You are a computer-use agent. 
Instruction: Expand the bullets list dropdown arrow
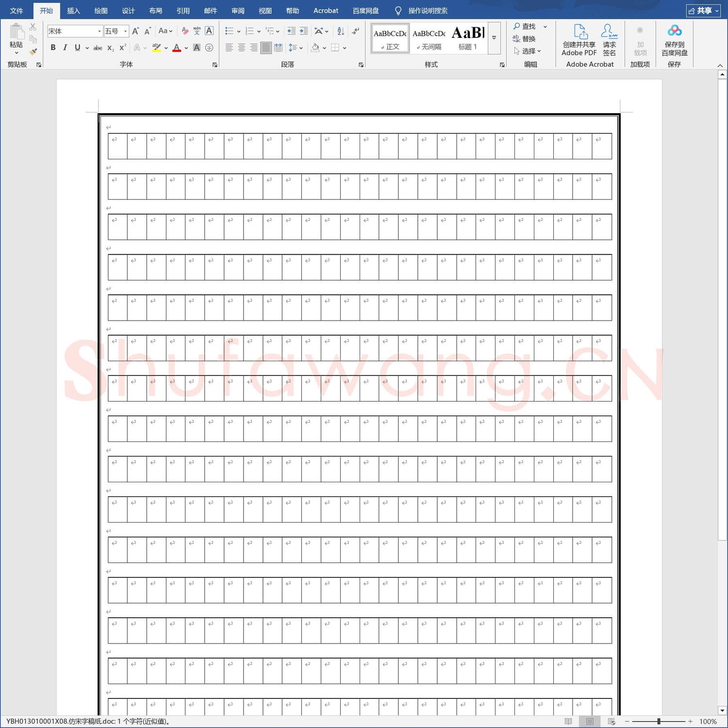pos(239,32)
